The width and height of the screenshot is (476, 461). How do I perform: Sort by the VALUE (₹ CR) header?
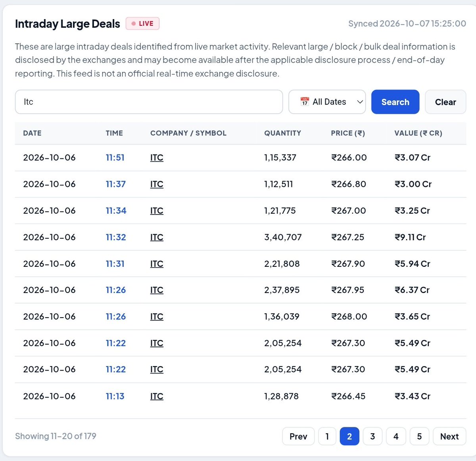pyautogui.click(x=418, y=133)
